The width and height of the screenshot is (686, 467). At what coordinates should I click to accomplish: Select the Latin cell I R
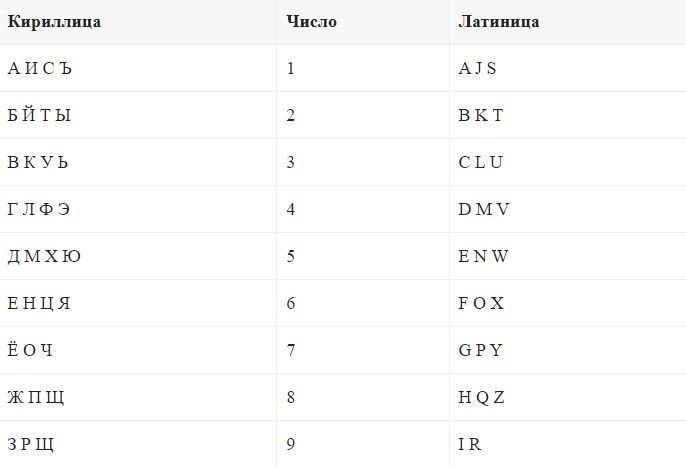[x=568, y=444]
